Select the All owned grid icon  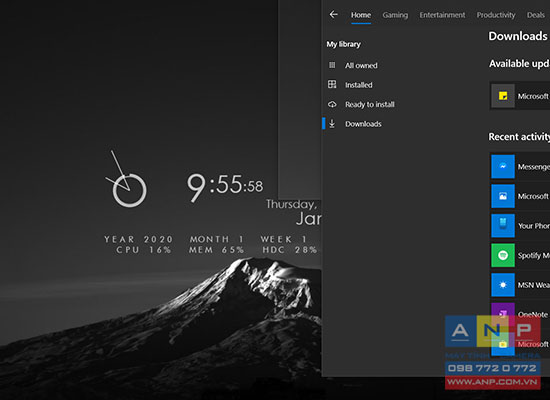tap(332, 65)
